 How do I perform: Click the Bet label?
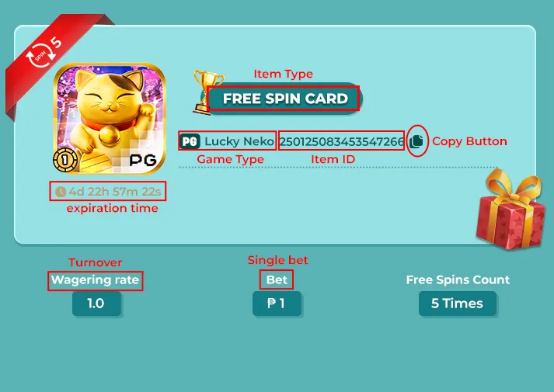[x=277, y=279]
